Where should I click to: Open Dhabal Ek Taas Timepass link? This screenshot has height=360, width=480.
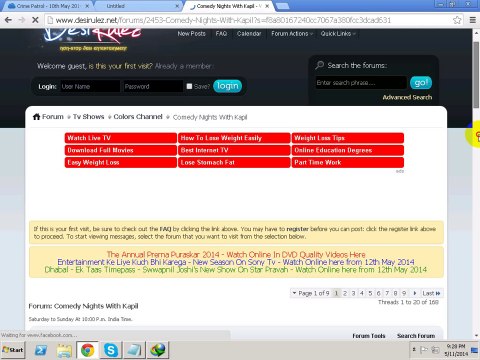click(x=236, y=270)
